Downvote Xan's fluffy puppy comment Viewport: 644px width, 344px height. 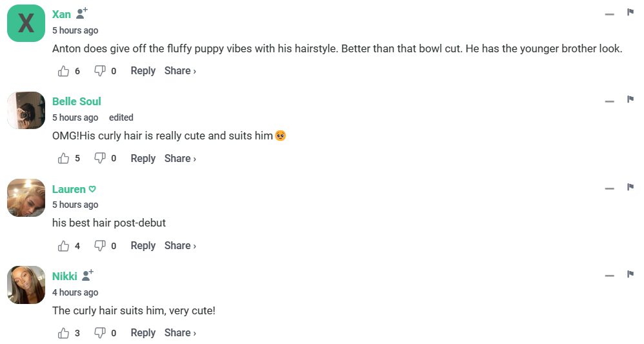(x=100, y=71)
